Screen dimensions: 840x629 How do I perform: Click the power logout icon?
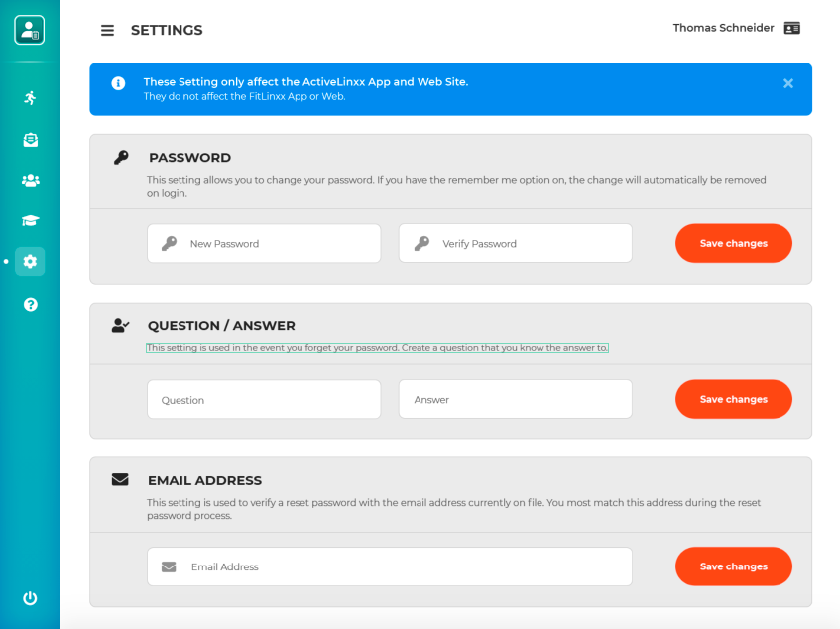click(30, 598)
